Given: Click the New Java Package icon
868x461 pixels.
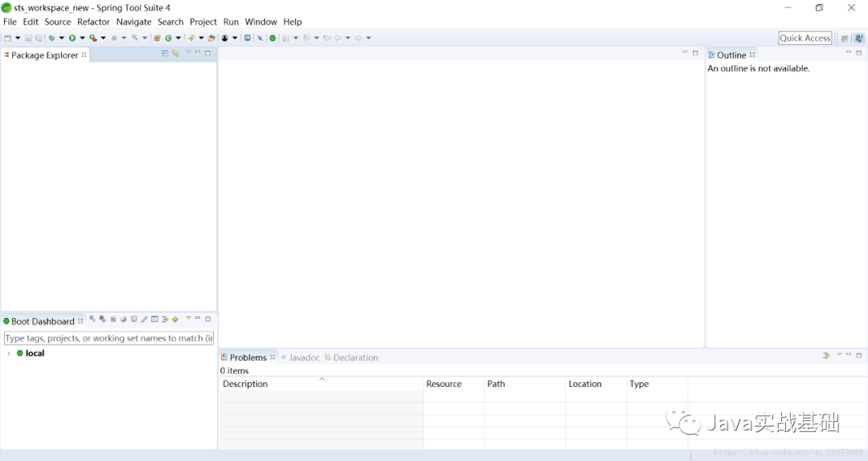Looking at the screenshot, I should point(158,39).
